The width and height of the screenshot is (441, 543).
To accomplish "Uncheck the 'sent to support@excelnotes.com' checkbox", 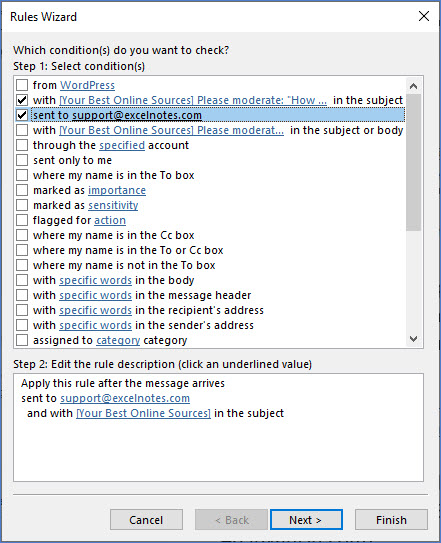I will [22, 115].
